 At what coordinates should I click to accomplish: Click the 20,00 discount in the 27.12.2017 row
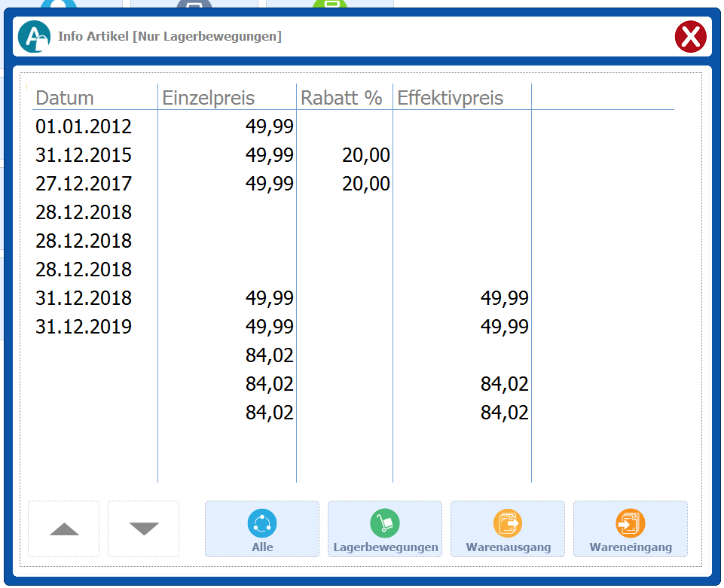click(366, 184)
